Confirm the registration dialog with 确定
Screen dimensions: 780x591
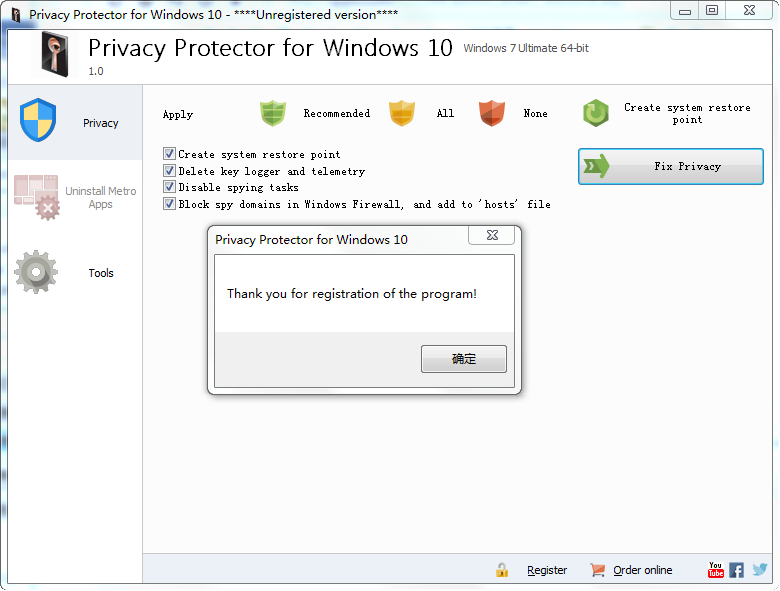click(x=464, y=359)
